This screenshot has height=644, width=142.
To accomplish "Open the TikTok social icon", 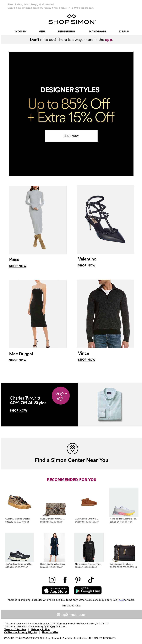I will 91,580.
